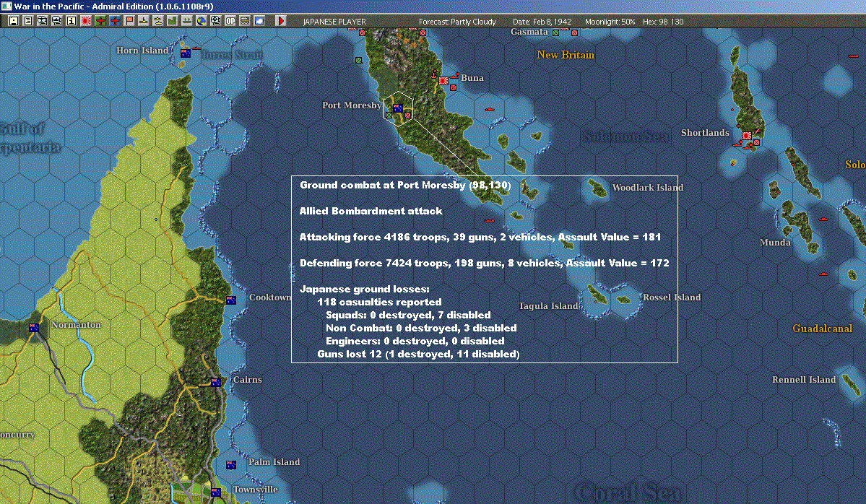Open the document list report icon

(x=28, y=21)
